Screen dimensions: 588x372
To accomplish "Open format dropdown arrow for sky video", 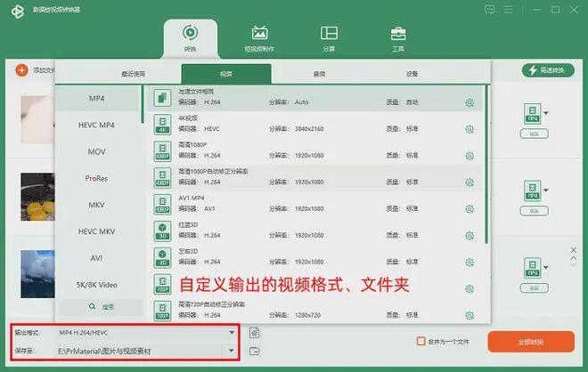I will click(x=546, y=268).
